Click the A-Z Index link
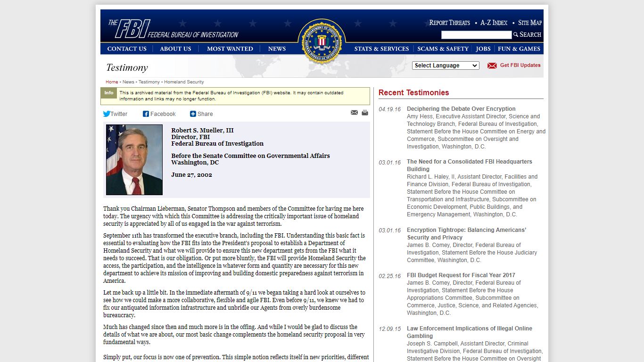 click(494, 23)
